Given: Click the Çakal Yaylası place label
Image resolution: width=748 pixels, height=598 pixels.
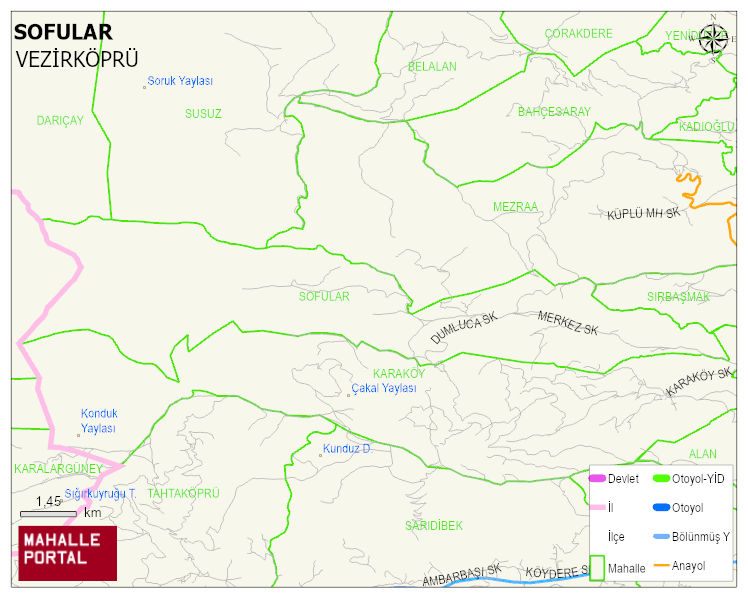Looking at the screenshot, I should pos(384,388).
